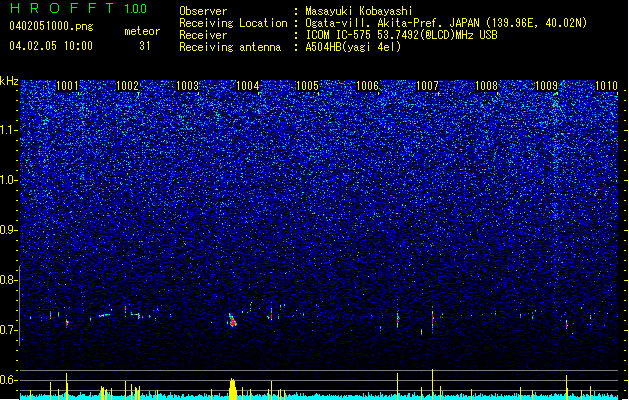Image resolution: width=629 pixels, height=400 pixels.
Task: Click the 1001 time marker
Action: click(67, 86)
